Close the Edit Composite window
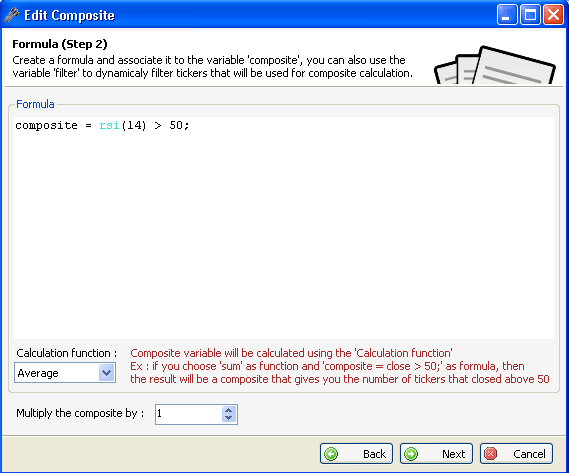Viewport: 569px width, 473px height. [x=553, y=15]
